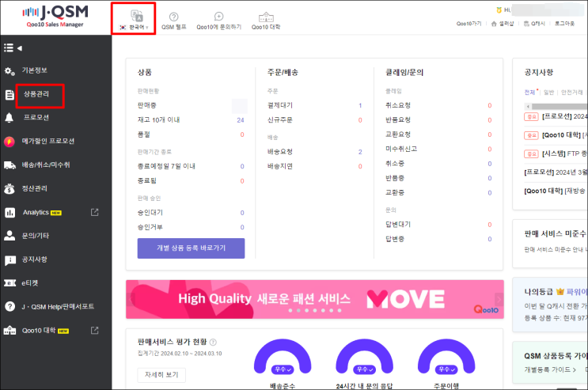Open 상품관리 menu in sidebar
Image resolution: width=588 pixels, height=390 pixels.
pyautogui.click(x=36, y=94)
